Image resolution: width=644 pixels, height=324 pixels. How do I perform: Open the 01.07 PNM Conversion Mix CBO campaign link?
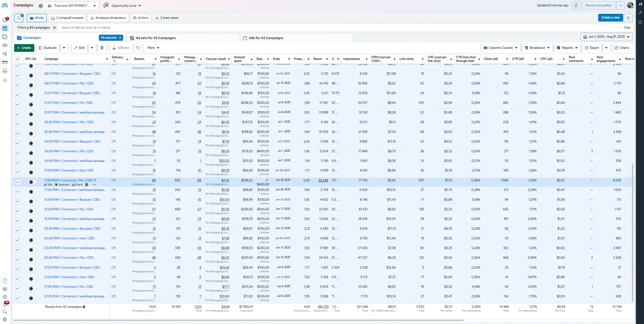pos(69,103)
